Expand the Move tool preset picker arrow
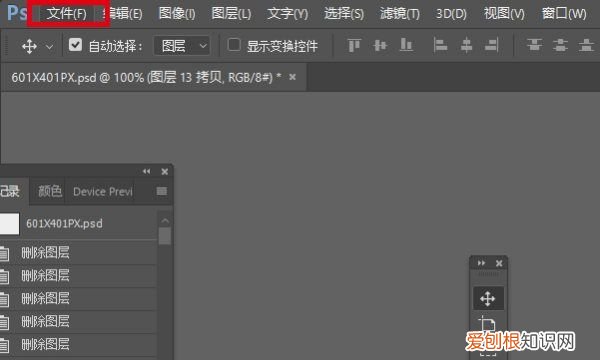This screenshot has width=600, height=360. pyautogui.click(x=49, y=47)
